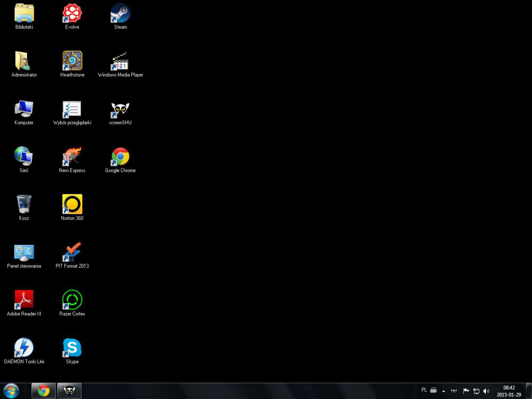The width and height of the screenshot is (532, 399).
Task: Open the PL language indicator
Action: [424, 390]
